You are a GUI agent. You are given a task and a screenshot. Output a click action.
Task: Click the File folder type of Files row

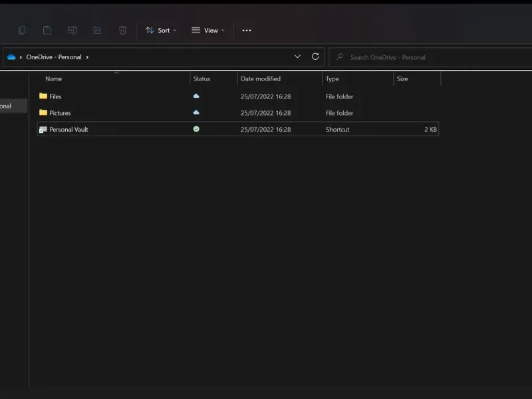339,96
